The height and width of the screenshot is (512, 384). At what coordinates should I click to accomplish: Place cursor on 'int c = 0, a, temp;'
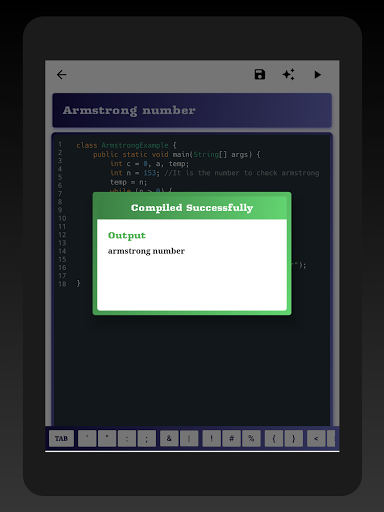(x=150, y=164)
